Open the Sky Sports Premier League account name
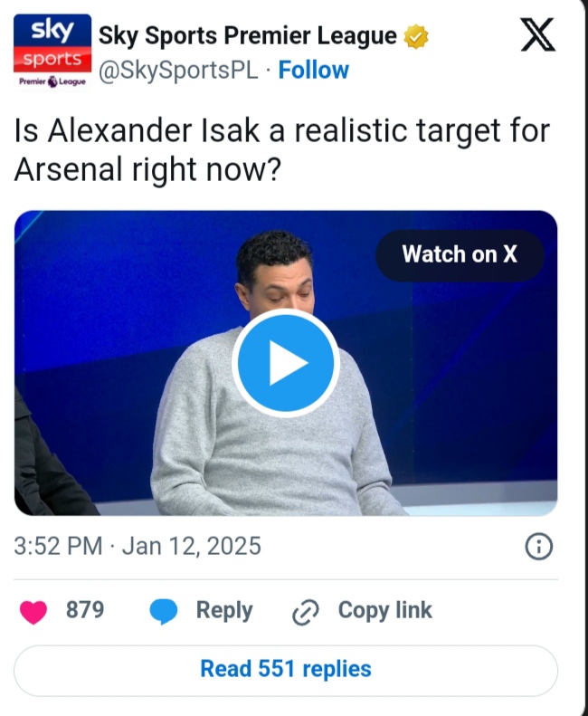Viewport: 588px width, 716px height. coord(247,36)
